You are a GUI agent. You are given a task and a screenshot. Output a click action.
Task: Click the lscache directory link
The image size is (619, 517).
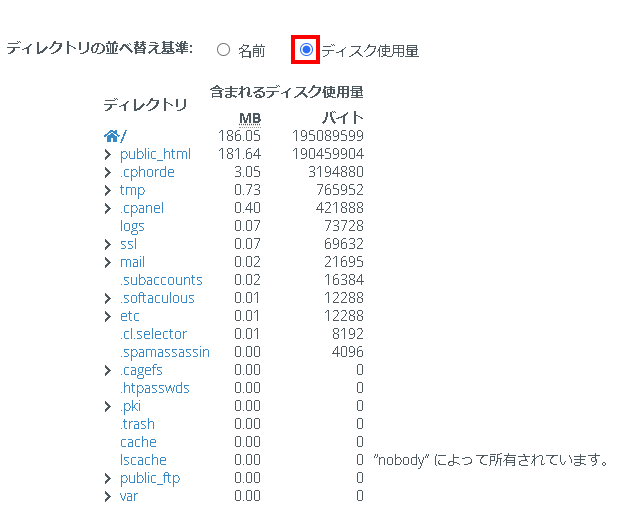click(143, 460)
